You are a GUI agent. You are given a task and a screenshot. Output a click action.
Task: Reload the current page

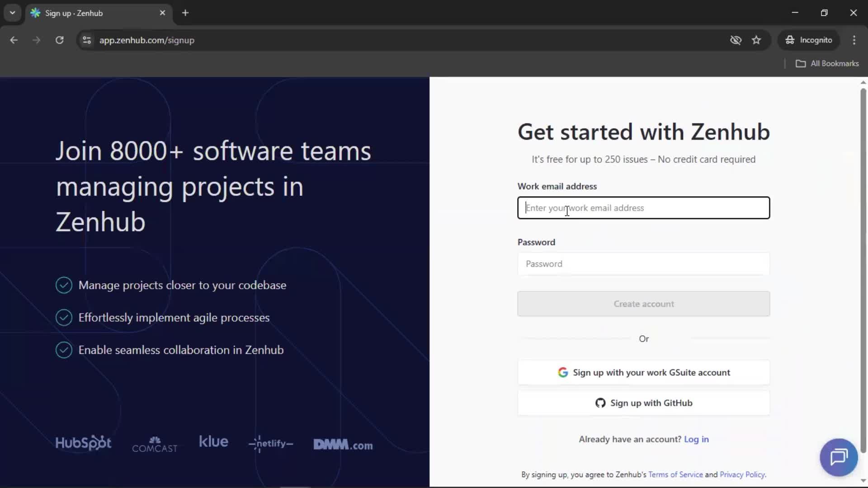[59, 40]
